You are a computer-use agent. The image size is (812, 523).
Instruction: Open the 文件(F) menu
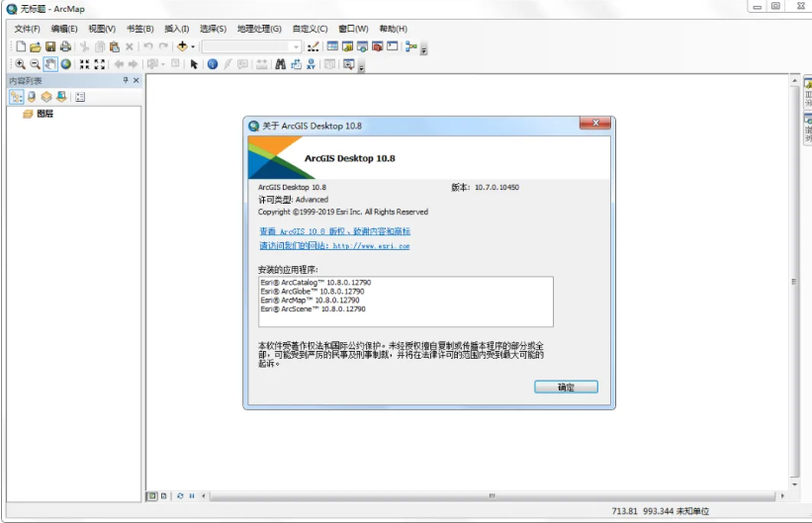(27, 29)
